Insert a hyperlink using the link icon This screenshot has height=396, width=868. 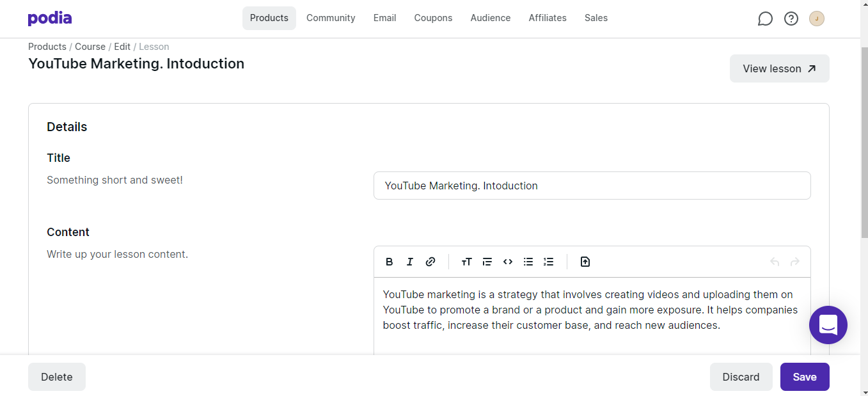(x=430, y=262)
